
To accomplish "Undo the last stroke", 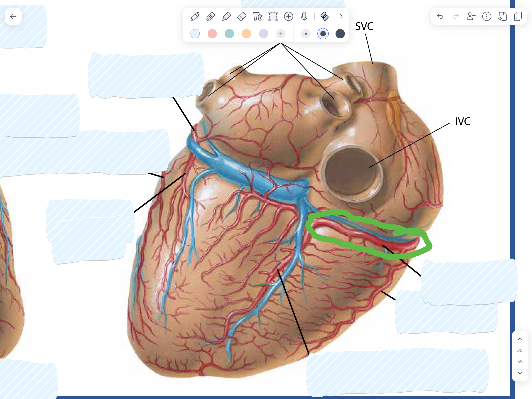I will [440, 16].
